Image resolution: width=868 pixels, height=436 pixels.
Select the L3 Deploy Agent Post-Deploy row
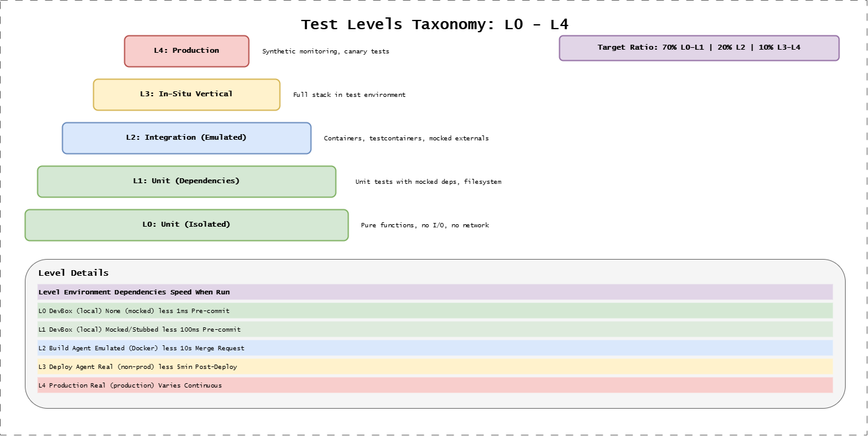point(434,366)
